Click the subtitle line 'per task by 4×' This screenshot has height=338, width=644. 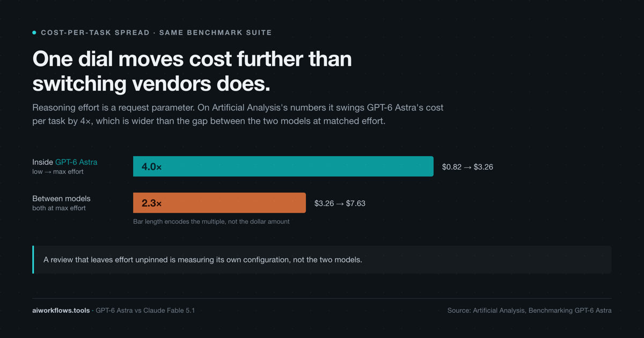pyautogui.click(x=209, y=121)
